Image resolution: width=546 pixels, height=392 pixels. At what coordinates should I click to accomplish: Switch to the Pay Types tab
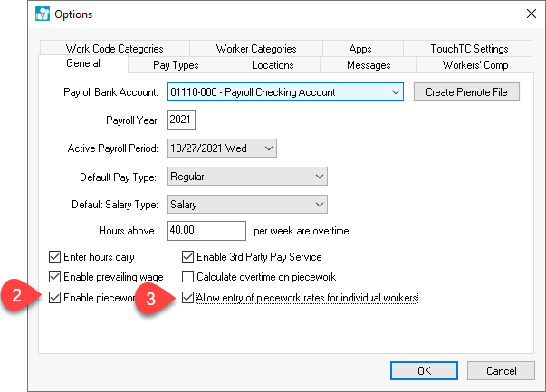(177, 65)
